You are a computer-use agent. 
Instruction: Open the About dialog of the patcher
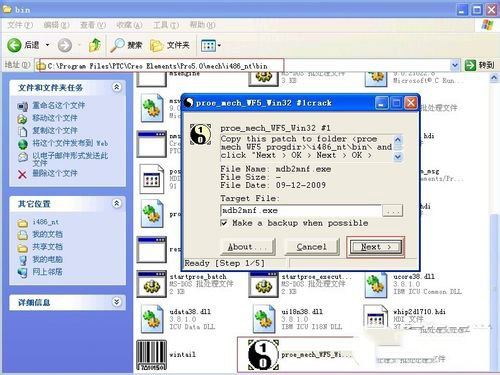[x=247, y=247]
